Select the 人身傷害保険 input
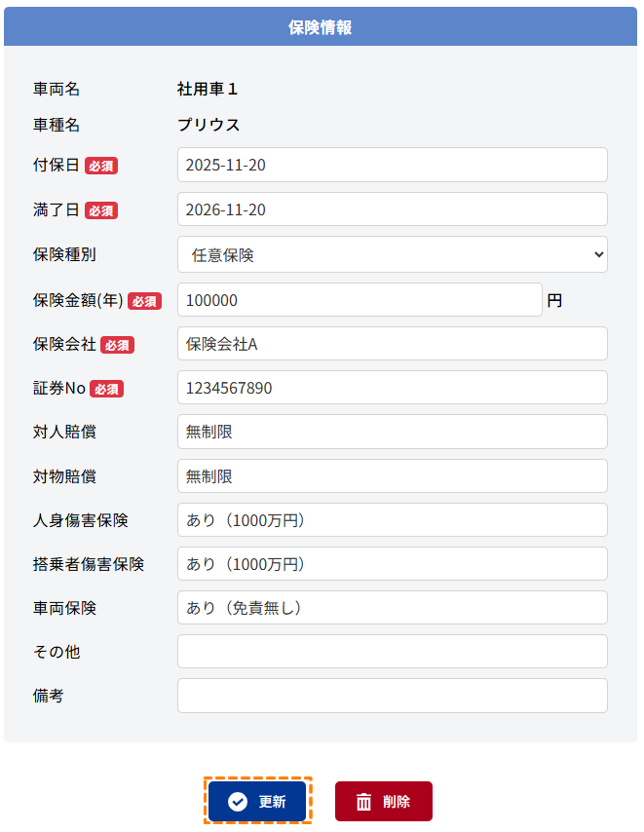Viewport: 644px width, 832px height. 392,520
